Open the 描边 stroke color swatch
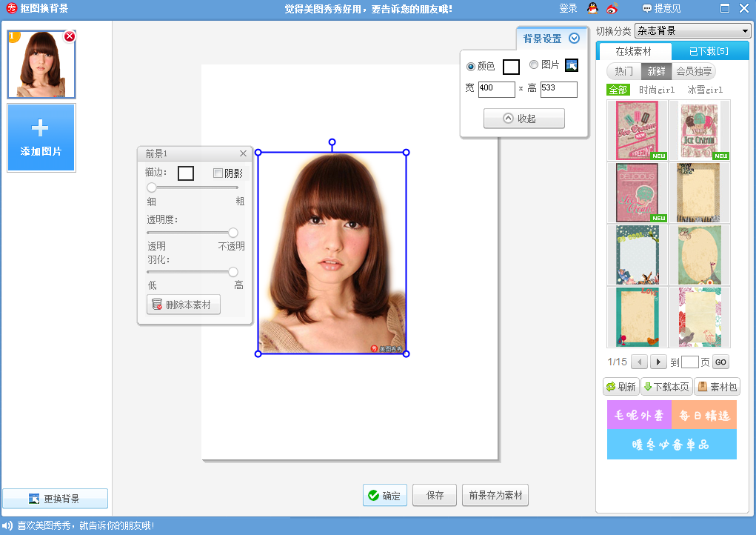The height and width of the screenshot is (535, 756). tap(186, 173)
